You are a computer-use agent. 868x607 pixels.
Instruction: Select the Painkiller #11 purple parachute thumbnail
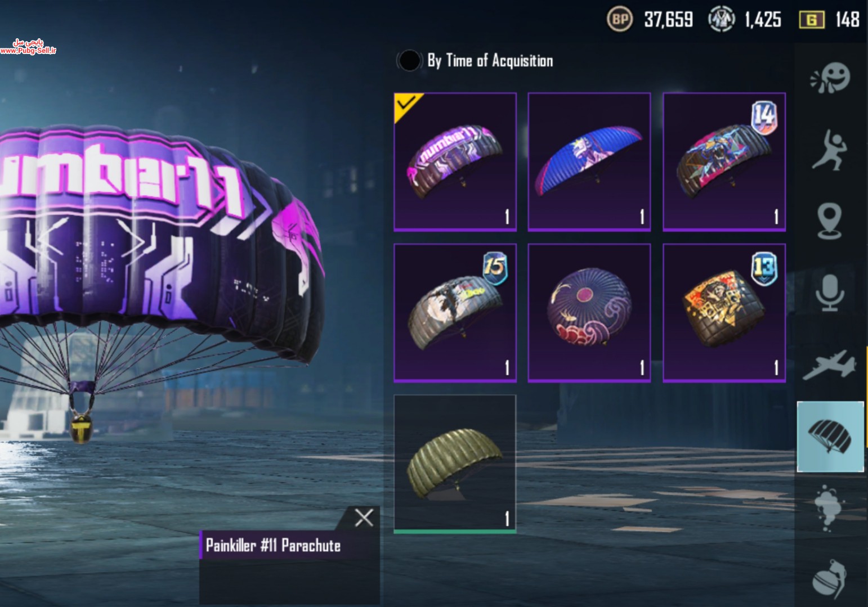[x=455, y=162]
